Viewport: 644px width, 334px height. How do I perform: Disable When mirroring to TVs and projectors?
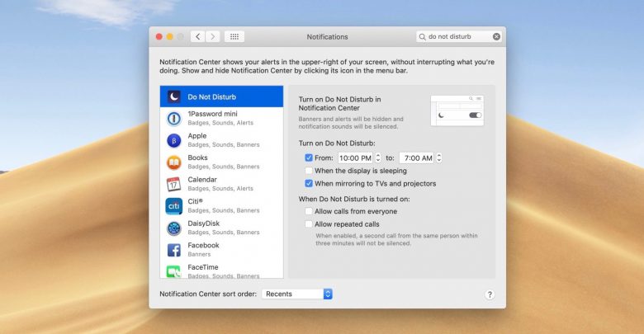309,183
